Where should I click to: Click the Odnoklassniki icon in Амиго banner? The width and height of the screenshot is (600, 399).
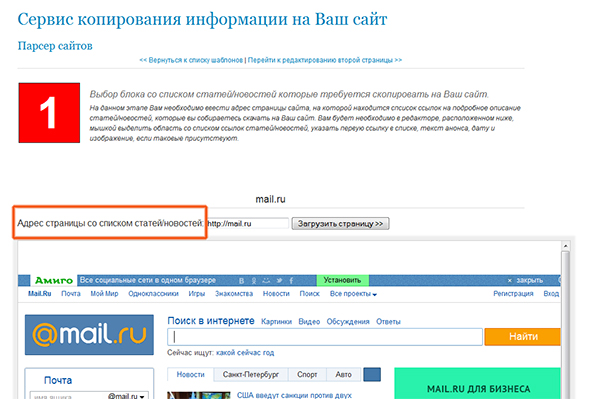pyautogui.click(x=254, y=281)
